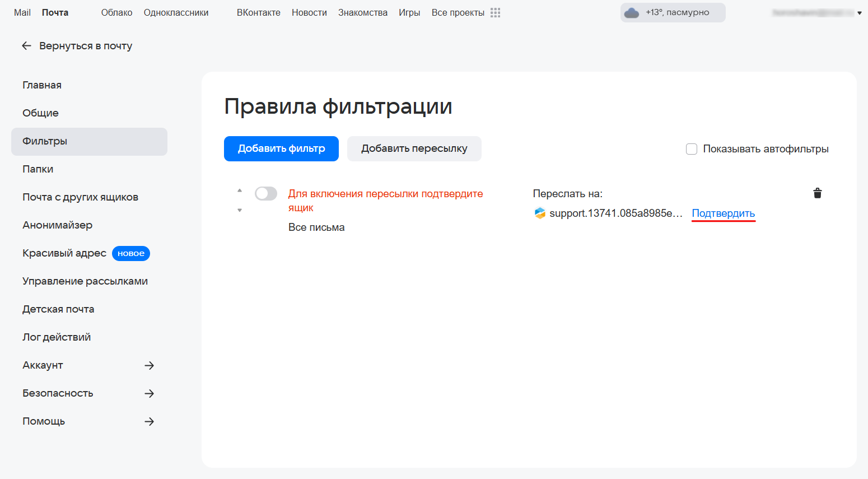
Task: Open Папки in the settings sidebar
Action: [x=38, y=169]
